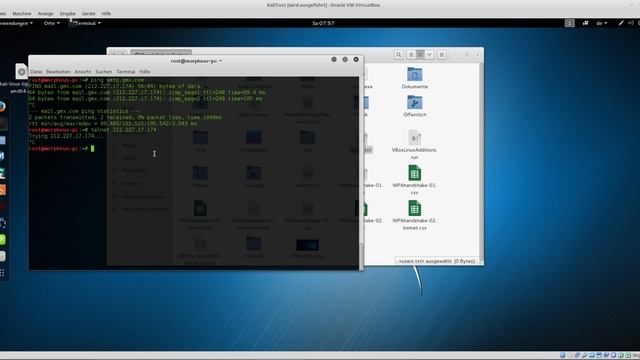The image size is (640, 360).
Task: Open the Hilfe menu in the terminal
Action: (144, 72)
